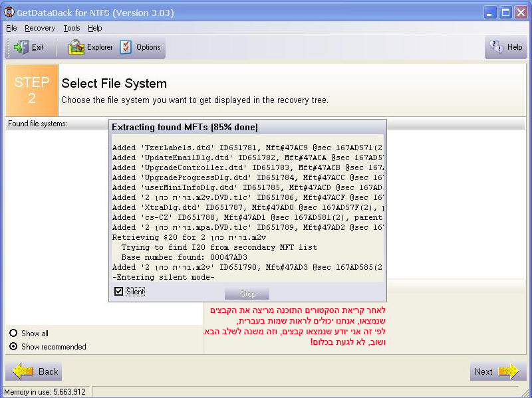Open the Recovery menu

click(x=40, y=28)
